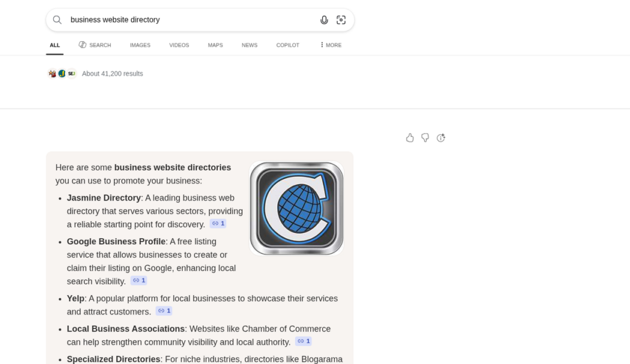Open citation 1 after Yelp description

(x=164, y=310)
